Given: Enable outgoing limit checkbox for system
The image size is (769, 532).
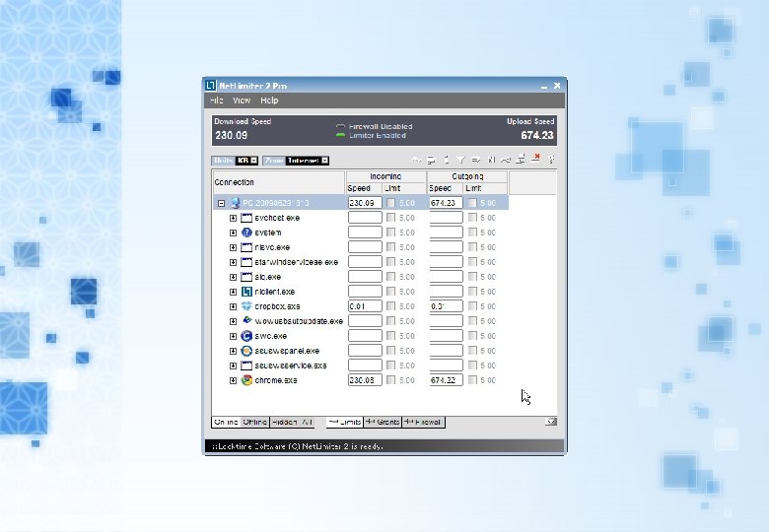Looking at the screenshot, I should (472, 232).
